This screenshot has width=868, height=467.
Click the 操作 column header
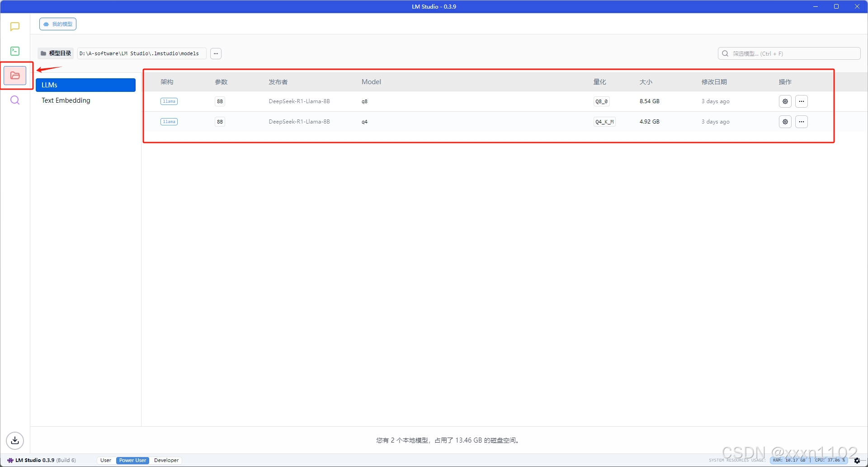(785, 82)
